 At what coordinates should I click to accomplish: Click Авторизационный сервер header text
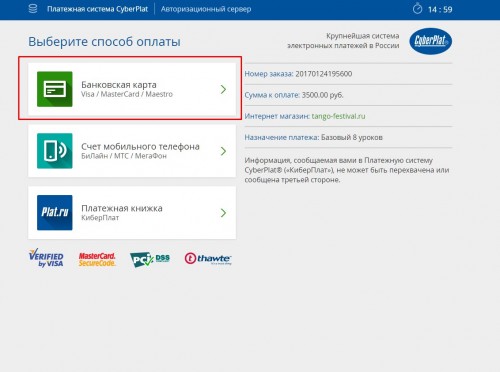coord(206,9)
